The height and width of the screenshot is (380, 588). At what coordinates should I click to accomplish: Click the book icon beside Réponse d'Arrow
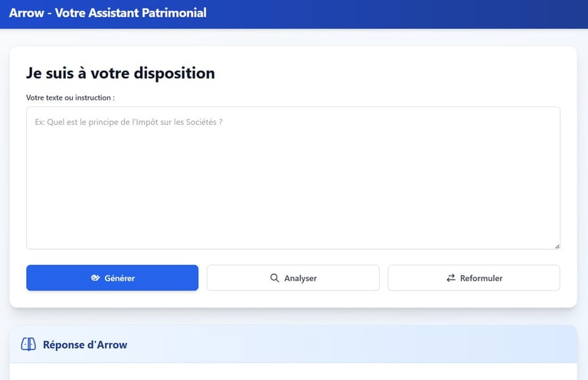[x=28, y=344]
